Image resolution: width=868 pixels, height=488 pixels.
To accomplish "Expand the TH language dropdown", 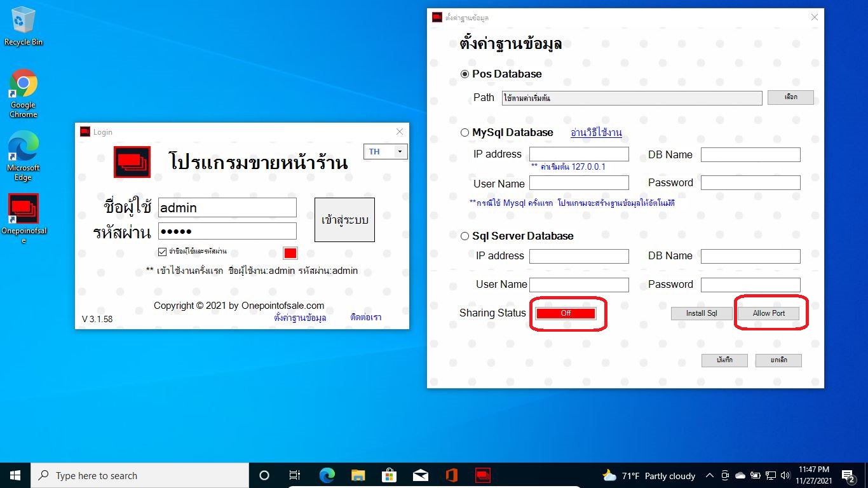I will tap(400, 152).
